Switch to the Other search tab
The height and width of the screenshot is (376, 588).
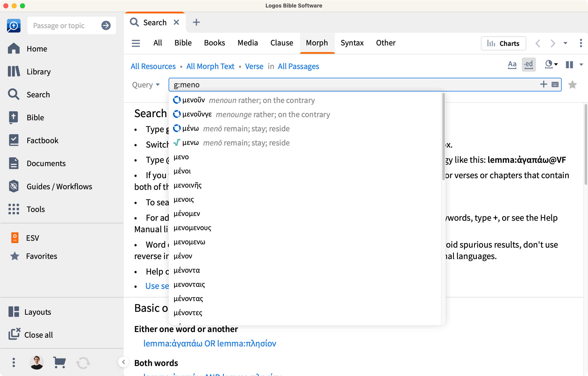coord(385,43)
